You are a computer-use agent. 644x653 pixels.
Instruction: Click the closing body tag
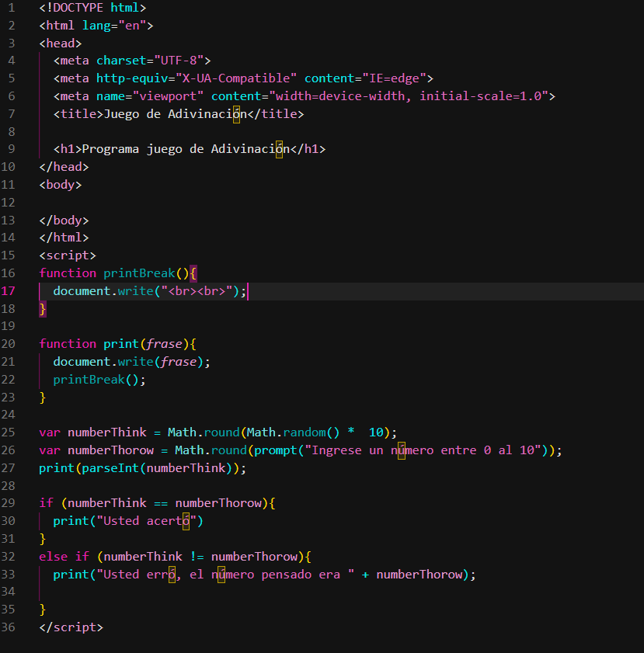click(x=64, y=221)
